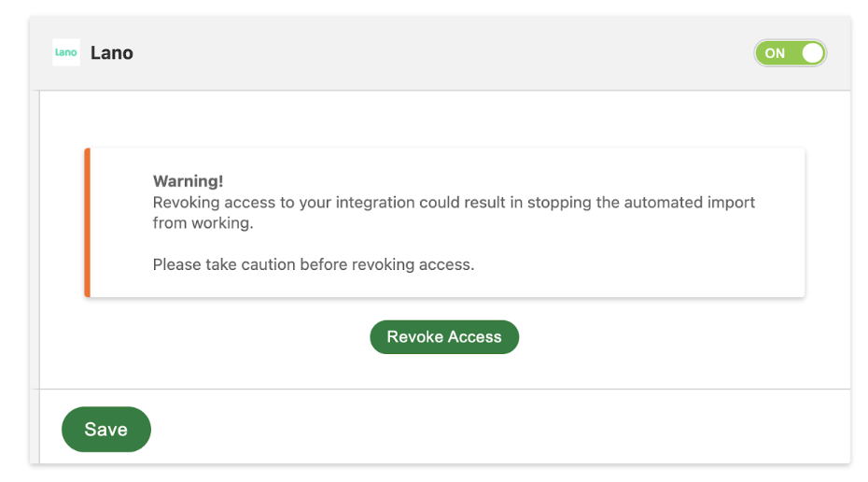The image size is (868, 482).
Task: Disable Lano using the green switch
Action: (x=790, y=53)
